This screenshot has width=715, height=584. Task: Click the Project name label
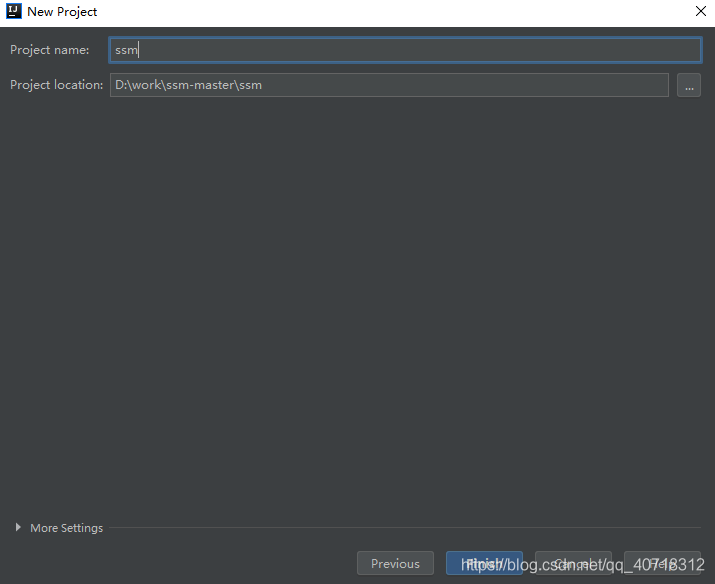[x=50, y=50]
